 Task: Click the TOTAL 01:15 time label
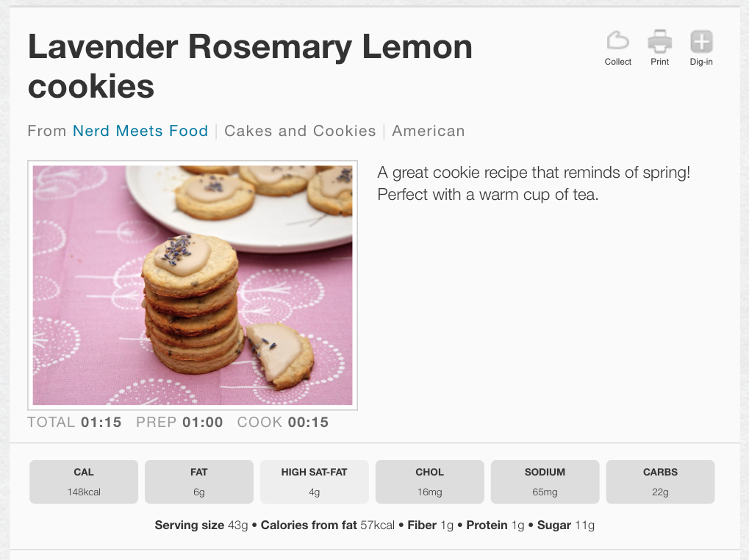[74, 422]
